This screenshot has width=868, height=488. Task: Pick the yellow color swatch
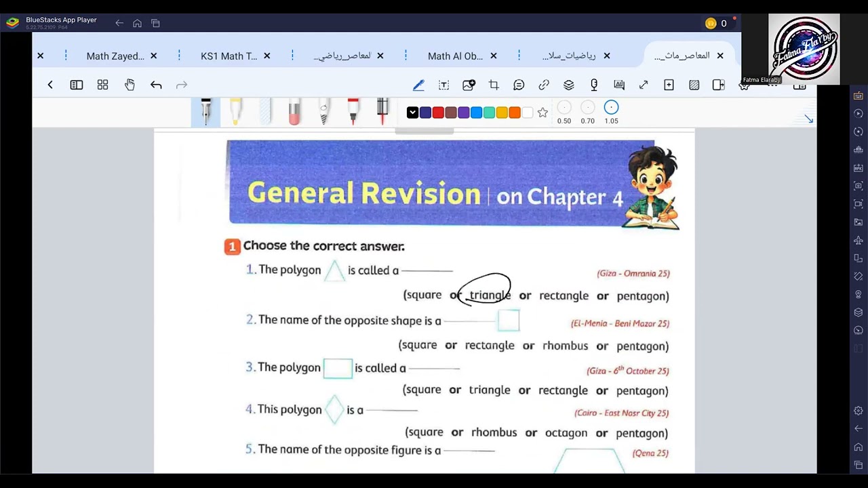pos(502,113)
